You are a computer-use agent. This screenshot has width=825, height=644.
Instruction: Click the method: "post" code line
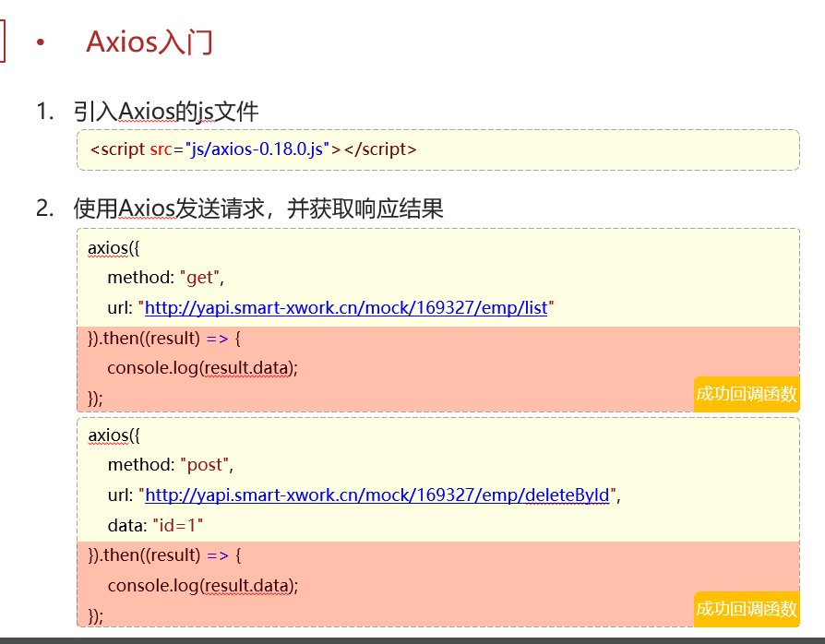click(171, 465)
